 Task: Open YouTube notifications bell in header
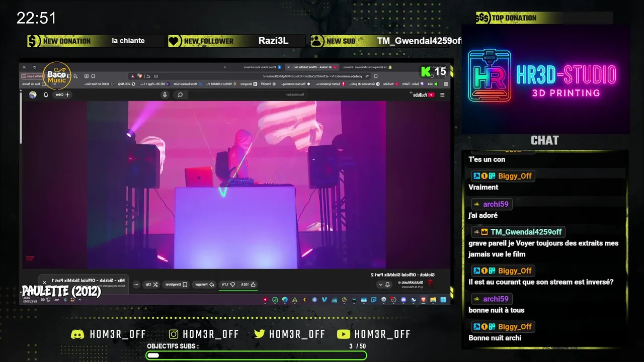click(x=46, y=95)
